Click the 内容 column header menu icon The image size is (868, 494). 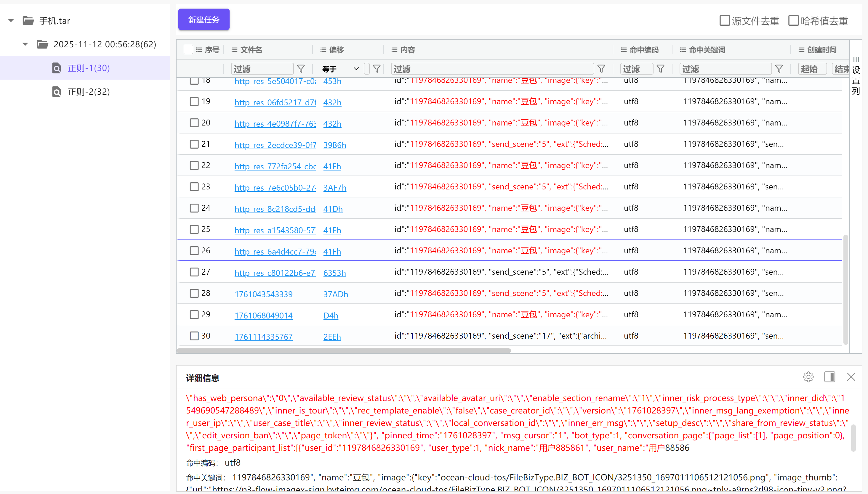[394, 50]
